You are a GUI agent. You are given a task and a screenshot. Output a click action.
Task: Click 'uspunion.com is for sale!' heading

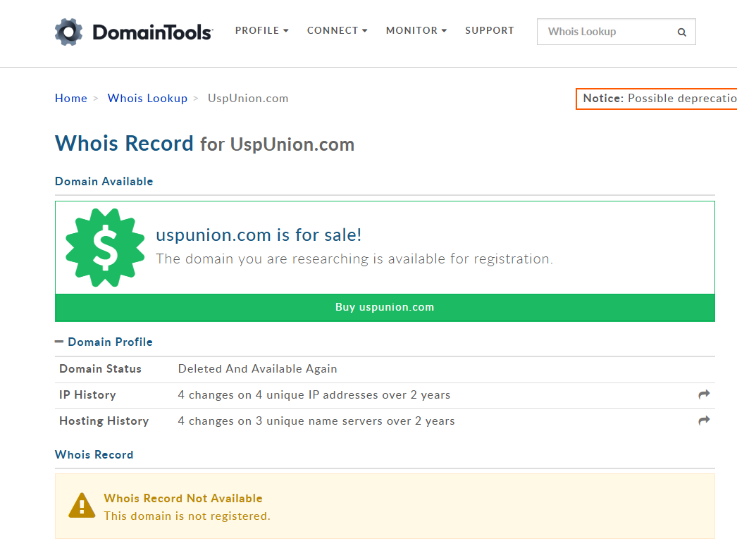click(259, 235)
